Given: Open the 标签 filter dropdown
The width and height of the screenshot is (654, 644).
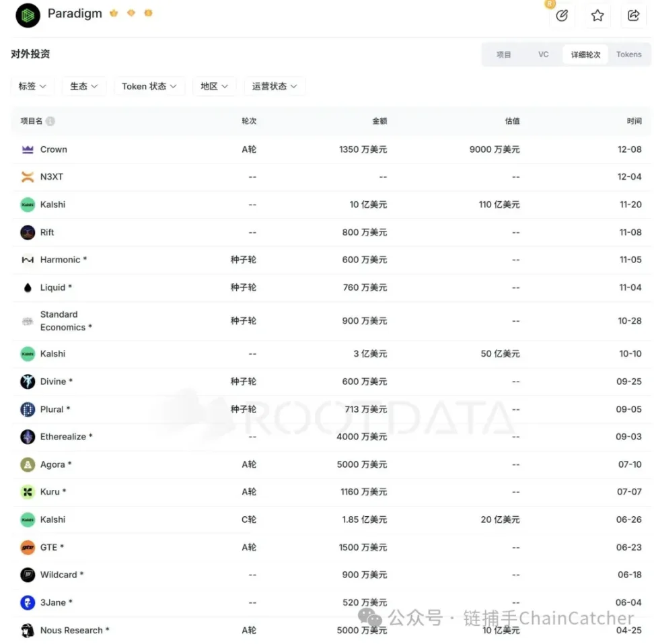Looking at the screenshot, I should [x=32, y=86].
